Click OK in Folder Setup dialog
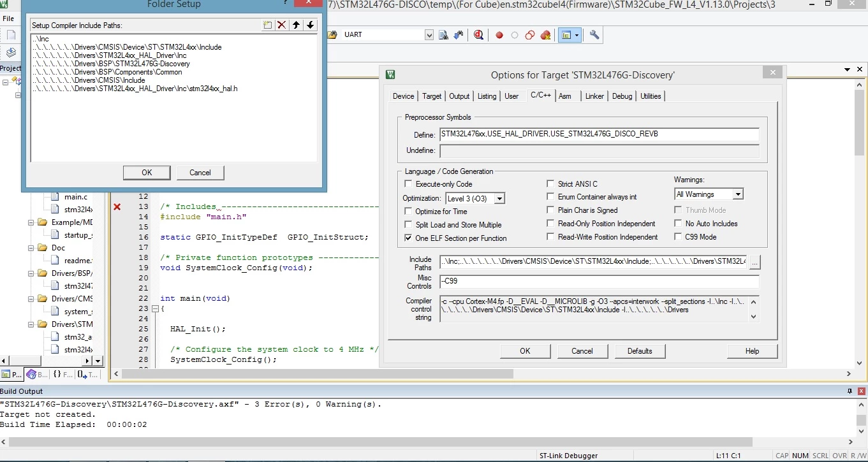868x462 pixels. [147, 173]
